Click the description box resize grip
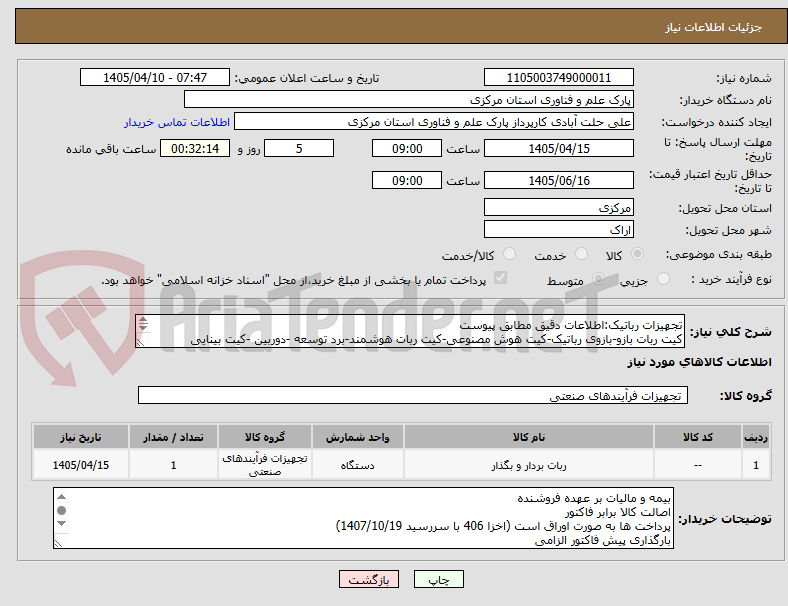This screenshot has width=788, height=606. click(x=141, y=342)
